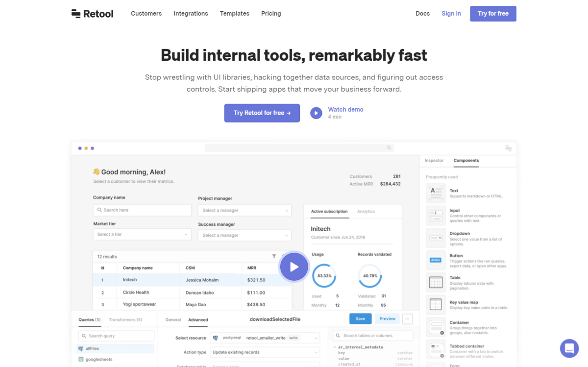The height and width of the screenshot is (367, 588).
Task: Click the $438.50 MRR cell
Action: pos(256,304)
